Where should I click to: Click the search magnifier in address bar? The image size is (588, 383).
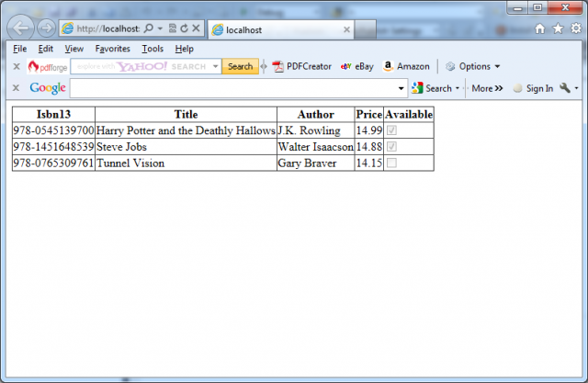(149, 28)
